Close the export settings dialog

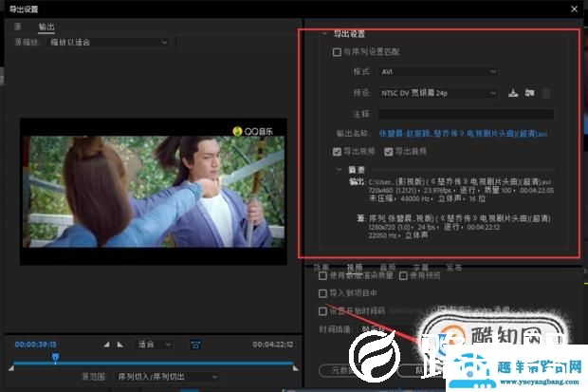[574, 9]
